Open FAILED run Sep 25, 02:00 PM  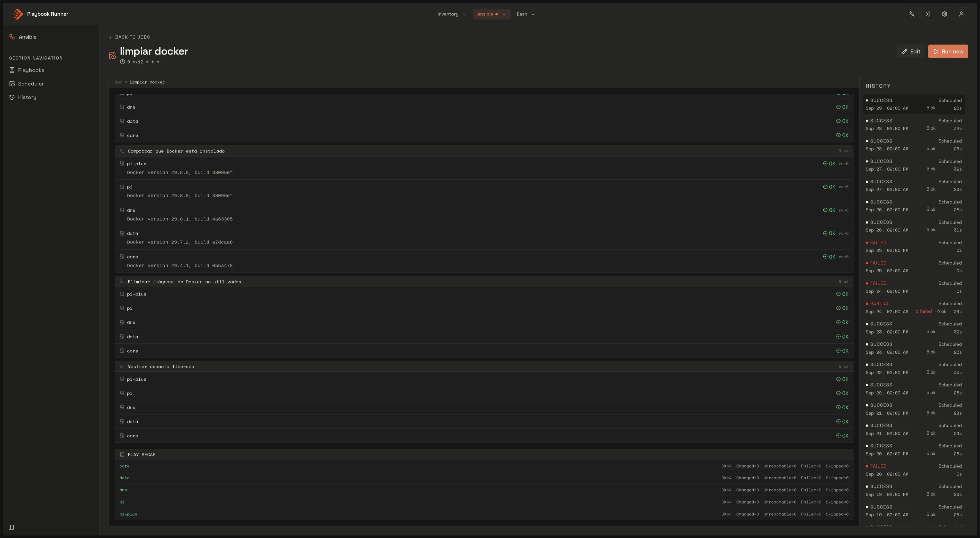tap(913, 247)
